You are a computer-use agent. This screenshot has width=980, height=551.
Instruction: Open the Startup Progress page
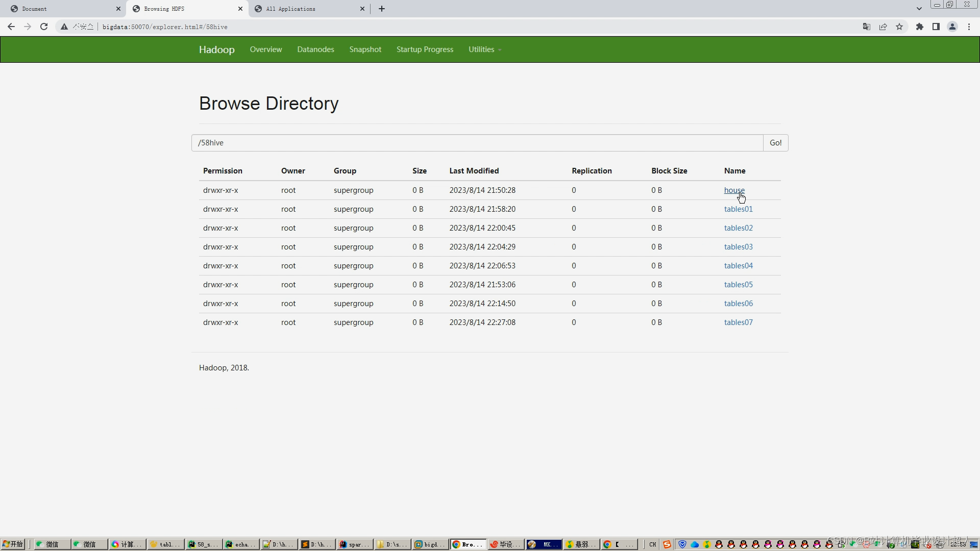425,49
